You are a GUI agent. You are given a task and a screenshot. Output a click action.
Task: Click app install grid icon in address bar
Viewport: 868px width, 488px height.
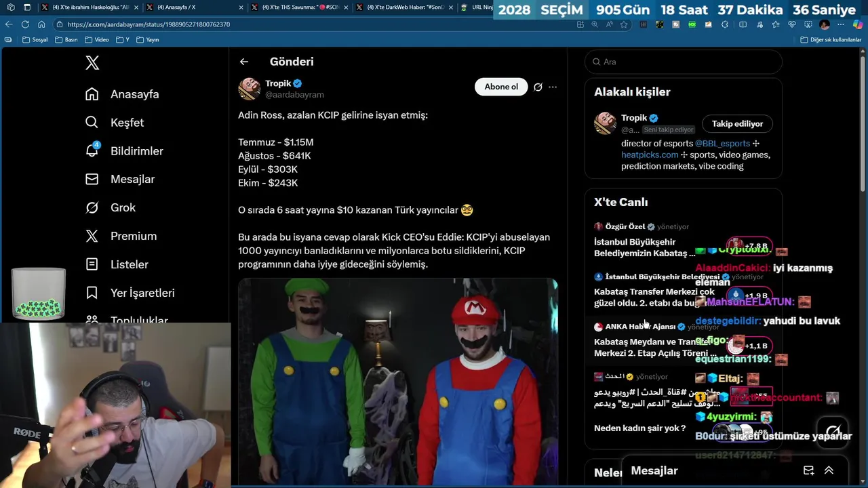tap(580, 24)
